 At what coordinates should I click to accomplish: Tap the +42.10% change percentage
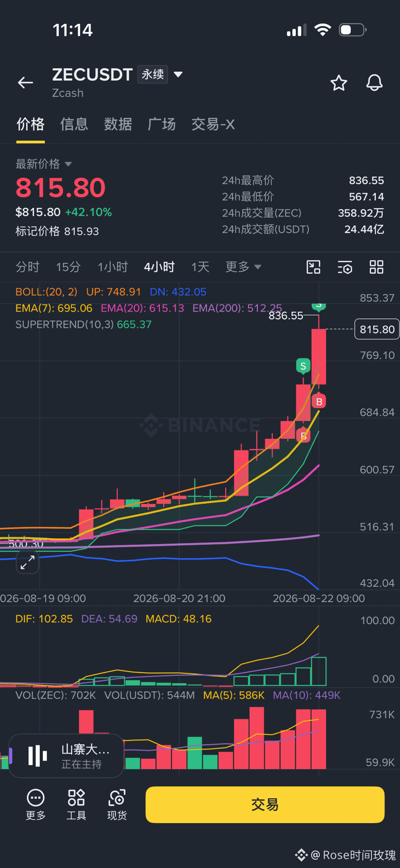(88, 212)
